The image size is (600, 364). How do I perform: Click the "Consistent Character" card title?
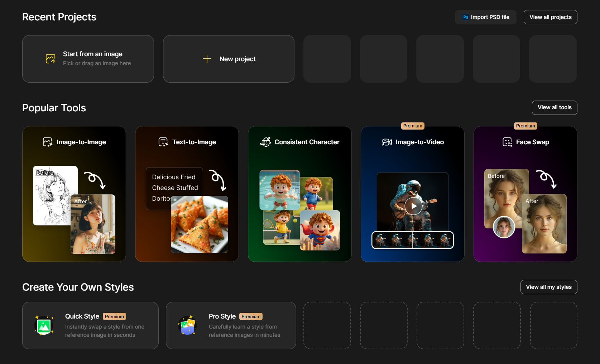click(307, 142)
